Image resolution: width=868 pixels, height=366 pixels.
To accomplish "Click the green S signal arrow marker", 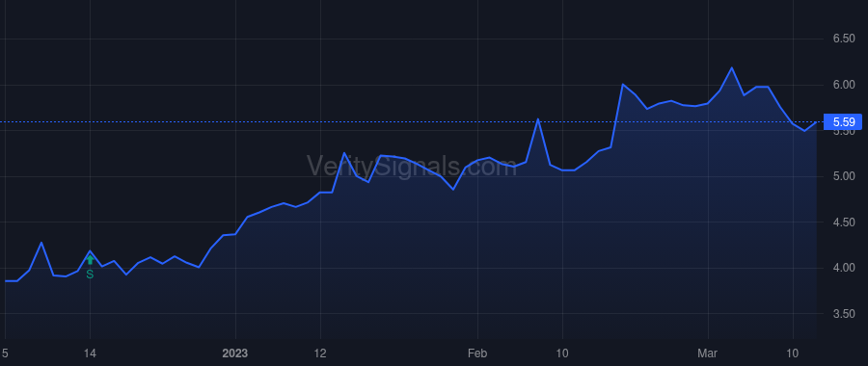I will coord(90,260).
